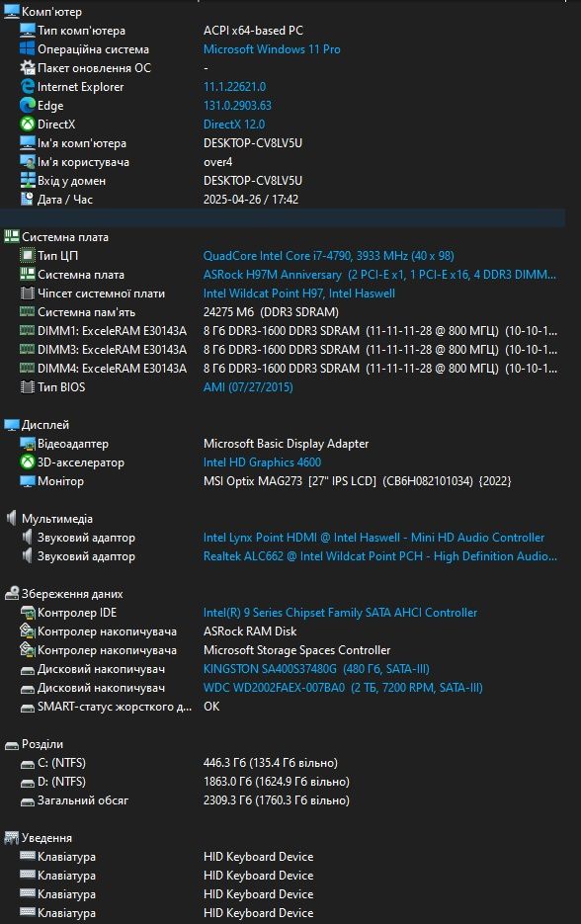Open the Edge version 131.0.2903.63 link
581x924 pixels.
click(237, 106)
